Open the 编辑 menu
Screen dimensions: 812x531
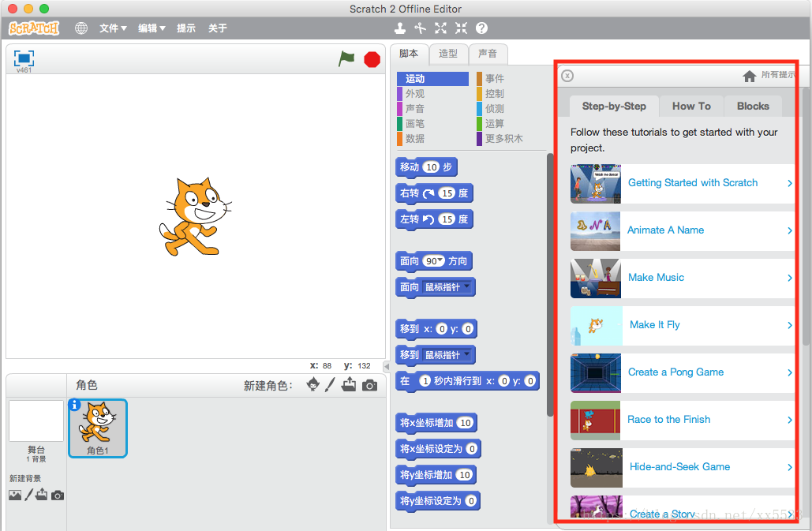point(152,28)
